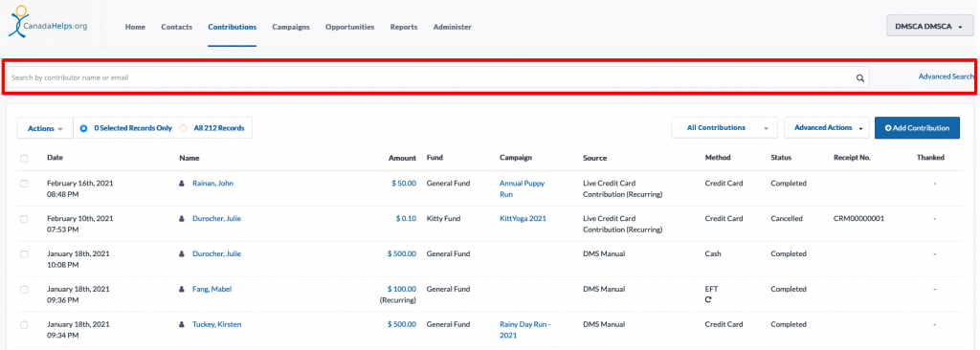Tick checkbox for February 16th Rainan row
Viewport: 980px width, 350px height.
24,184
